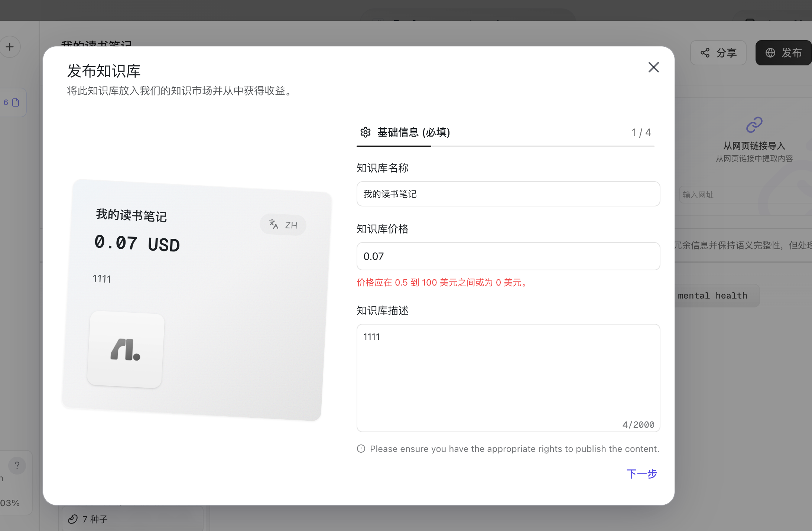Click the knowledge base logo thumbnail
Viewport: 812px width, 531px height.
[126, 349]
